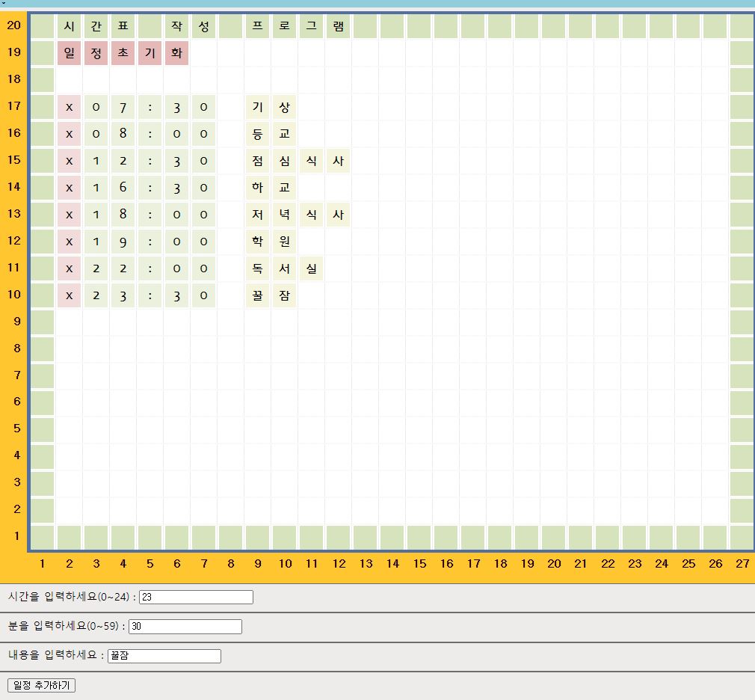Image resolution: width=755 pixels, height=700 pixels.
Task: Click the 12:30 time label
Action: click(150, 161)
